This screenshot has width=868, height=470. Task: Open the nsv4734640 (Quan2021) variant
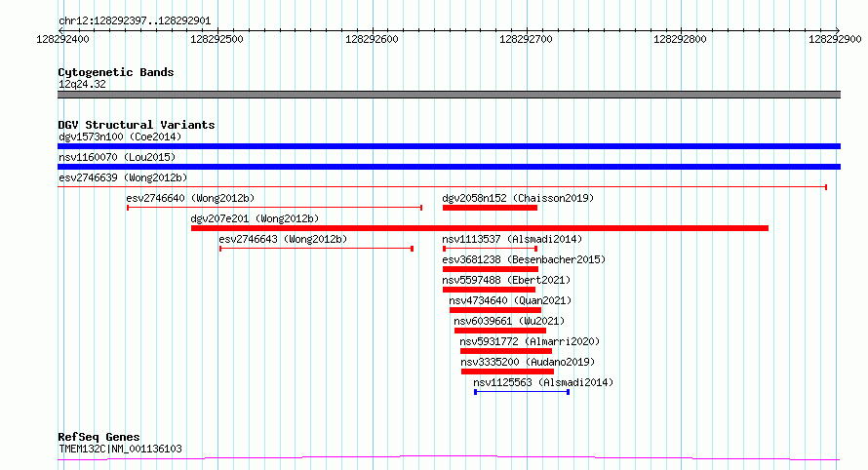point(510,300)
